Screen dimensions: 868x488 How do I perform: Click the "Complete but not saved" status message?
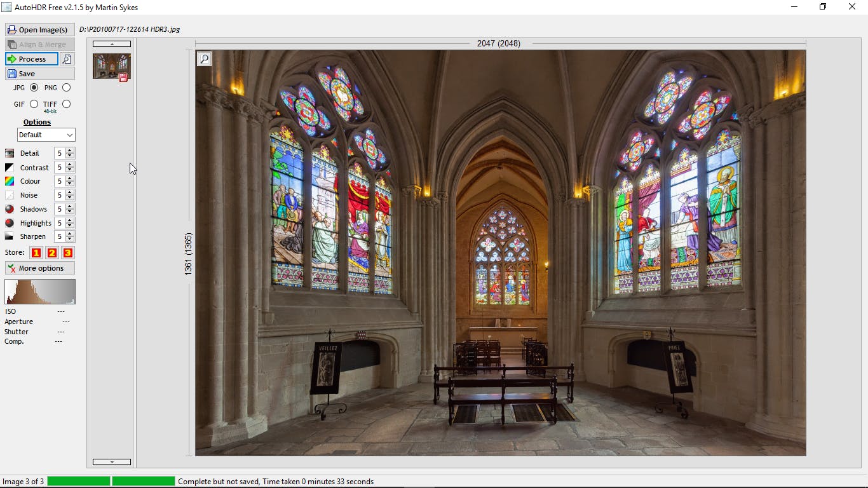[276, 482]
